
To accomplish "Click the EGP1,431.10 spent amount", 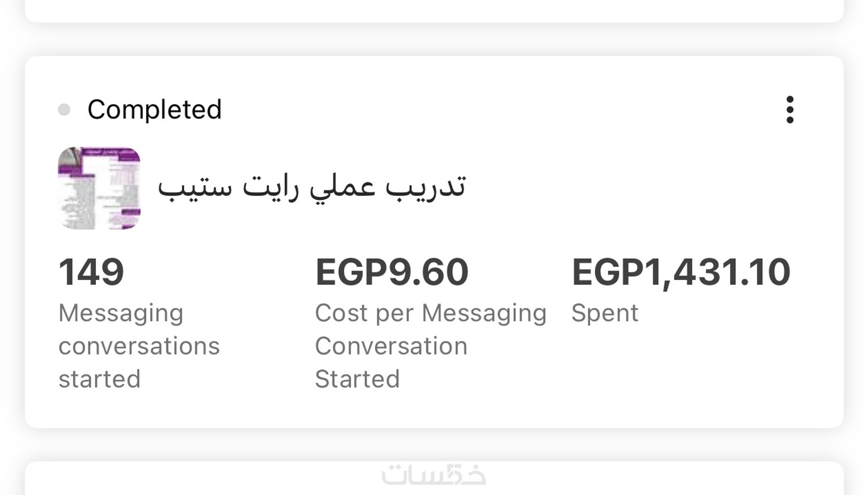I will (x=681, y=271).
